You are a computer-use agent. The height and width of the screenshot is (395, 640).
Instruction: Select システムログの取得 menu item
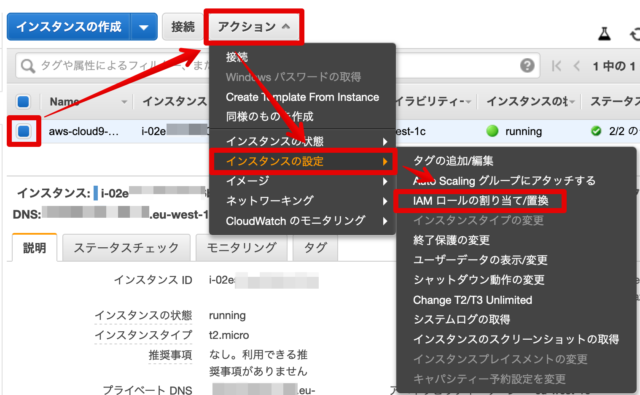462,320
